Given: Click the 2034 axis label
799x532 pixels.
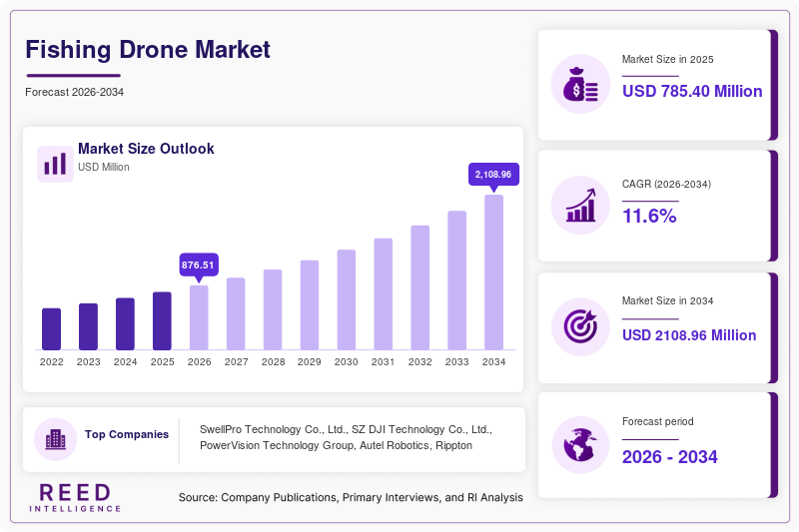Looking at the screenshot, I should [493, 362].
